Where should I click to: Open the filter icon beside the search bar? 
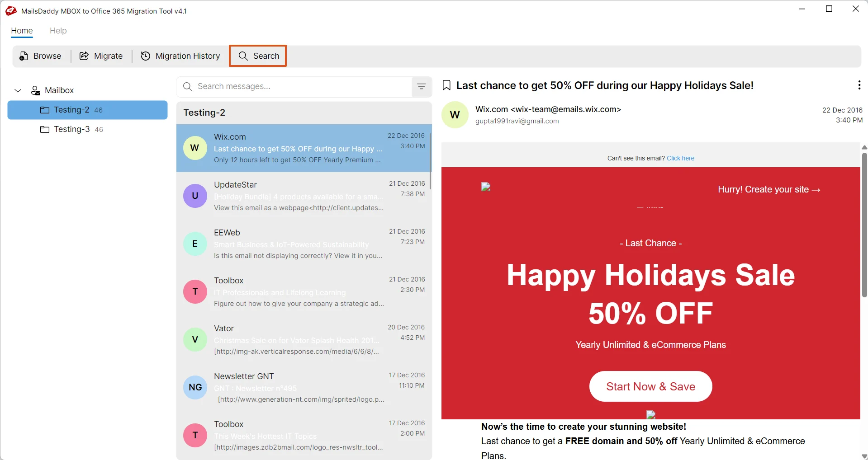(421, 86)
